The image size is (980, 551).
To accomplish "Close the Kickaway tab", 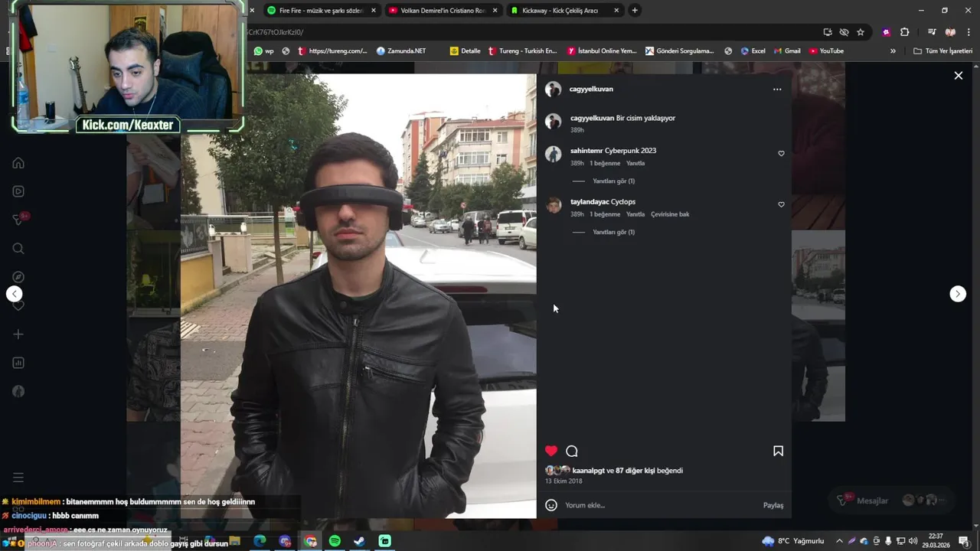I will (616, 11).
